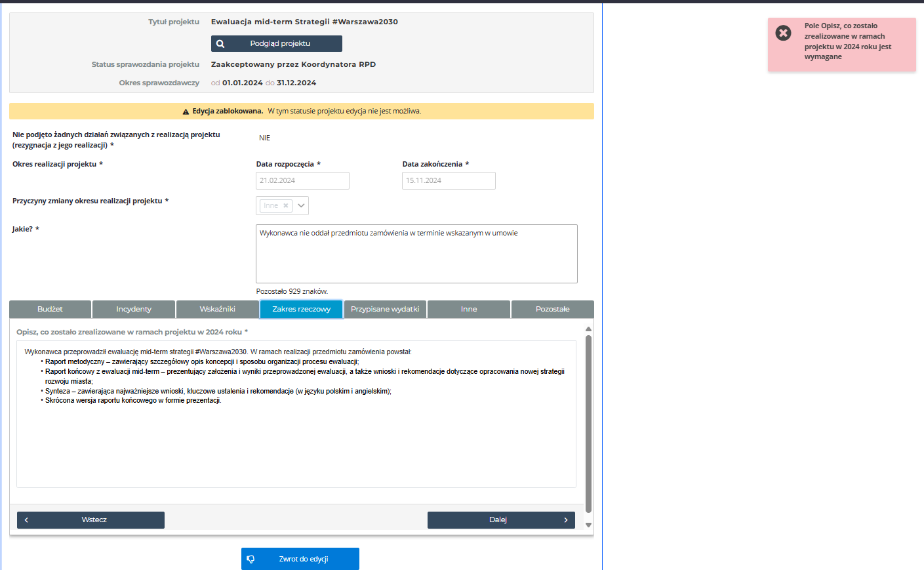Select the Wskaźniki tab

tap(218, 310)
